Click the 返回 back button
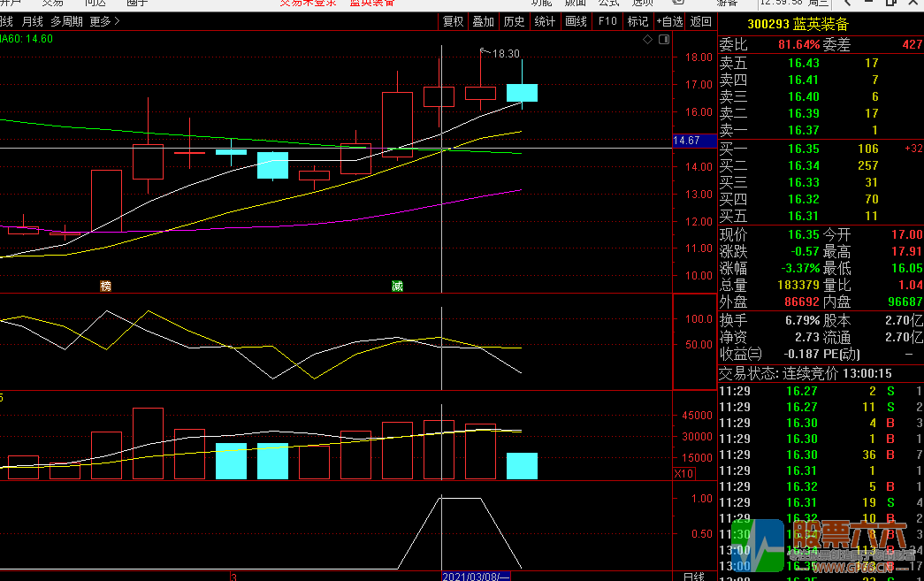 coord(700,21)
